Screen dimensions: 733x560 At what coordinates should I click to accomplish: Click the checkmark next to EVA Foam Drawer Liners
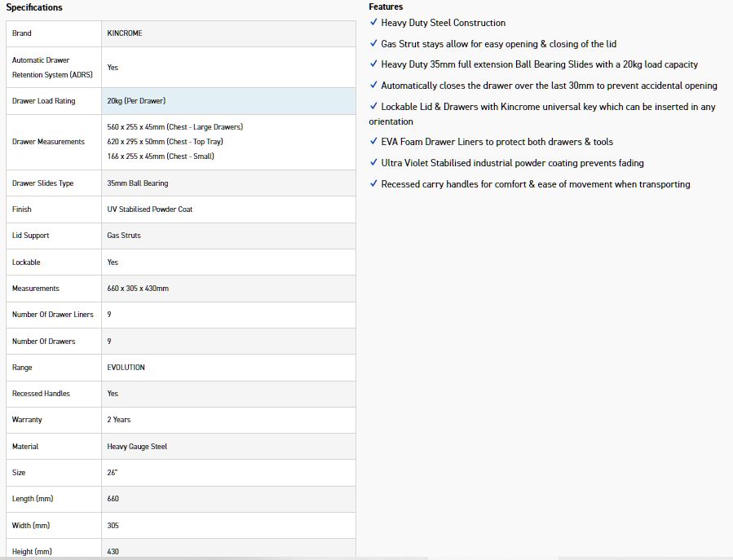pos(373,142)
